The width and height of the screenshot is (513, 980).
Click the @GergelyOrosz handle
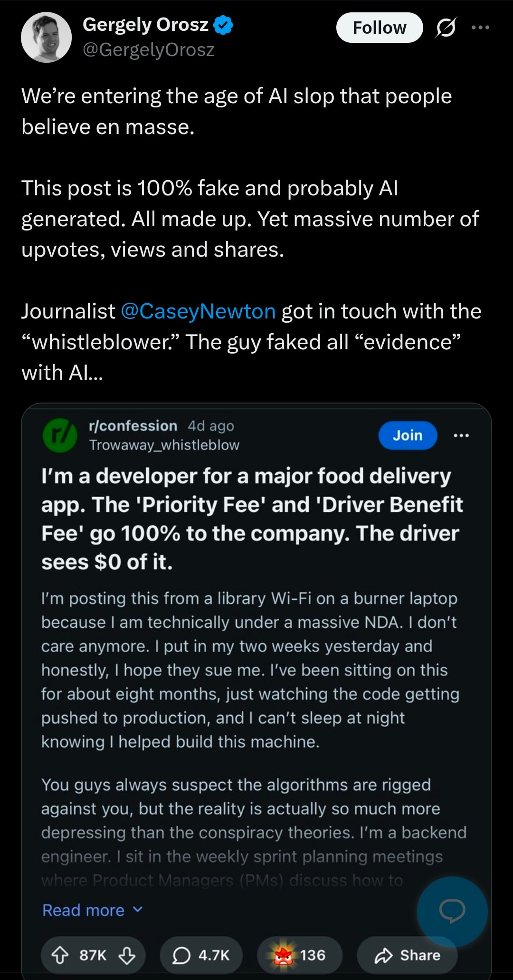[148, 50]
